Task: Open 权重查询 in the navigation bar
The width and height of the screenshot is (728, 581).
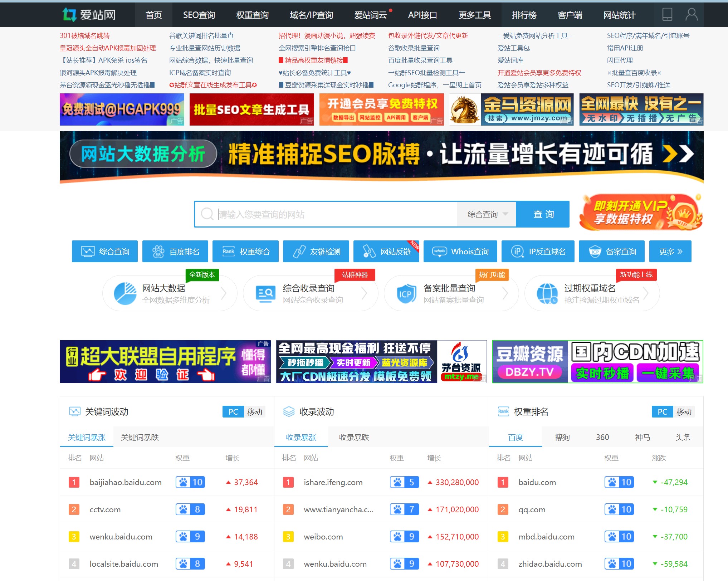Action: [x=253, y=15]
